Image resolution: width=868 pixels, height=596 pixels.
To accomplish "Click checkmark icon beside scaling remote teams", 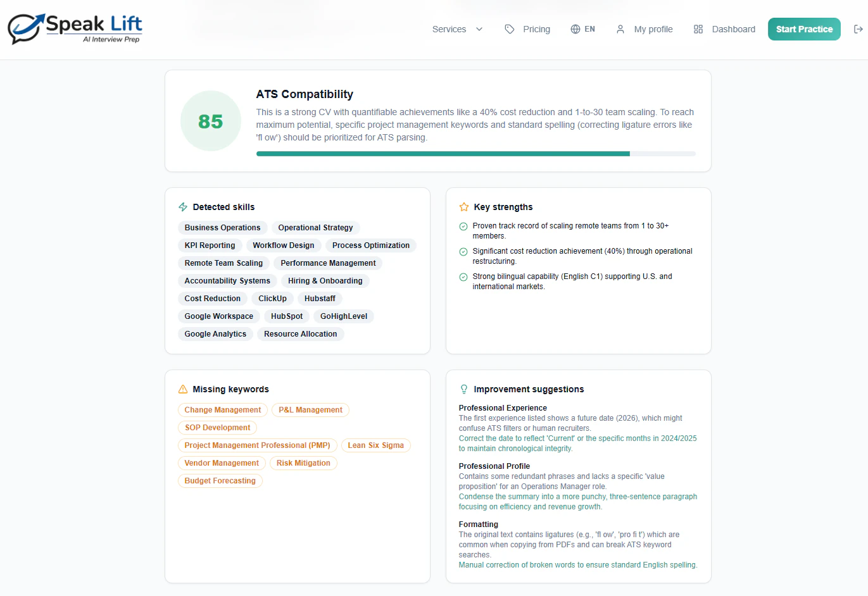I will [463, 227].
